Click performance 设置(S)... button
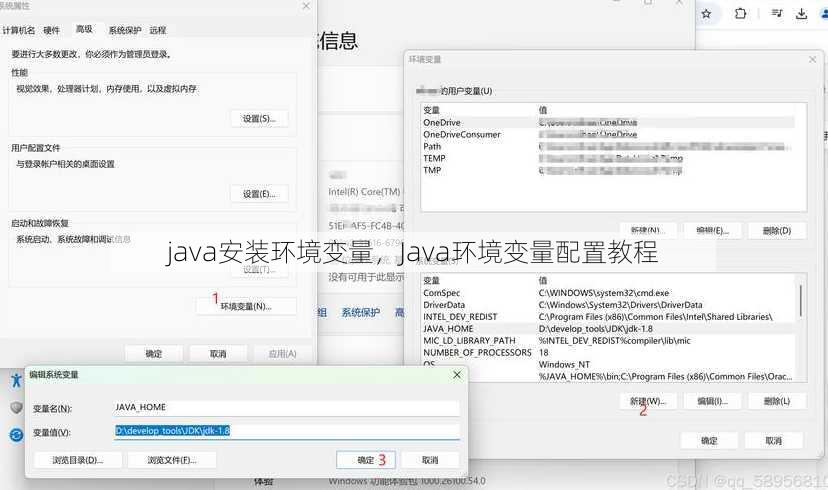828x490 pixels. (259, 119)
